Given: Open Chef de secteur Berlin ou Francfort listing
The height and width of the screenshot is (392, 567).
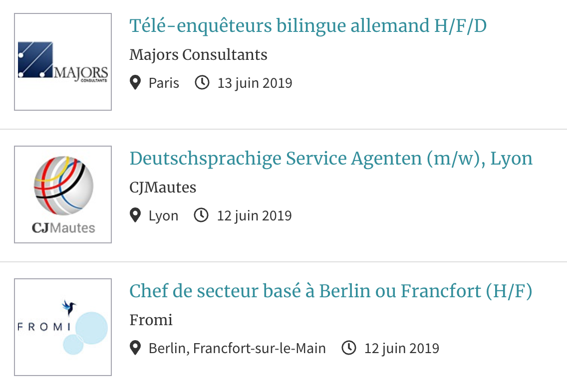Looking at the screenshot, I should tap(331, 291).
